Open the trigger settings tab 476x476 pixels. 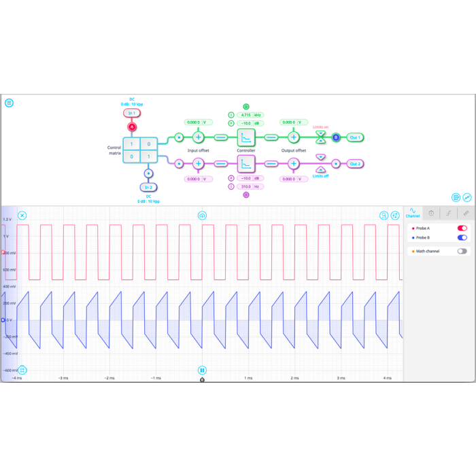coord(449,213)
